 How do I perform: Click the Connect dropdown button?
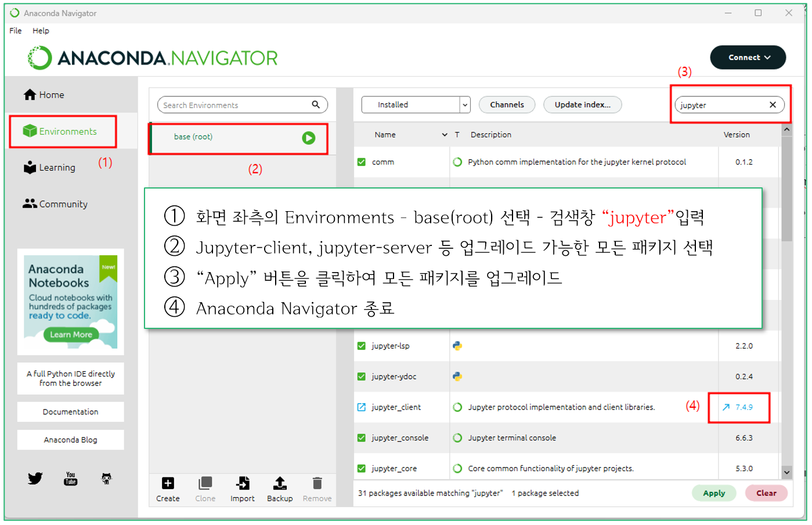(x=748, y=57)
